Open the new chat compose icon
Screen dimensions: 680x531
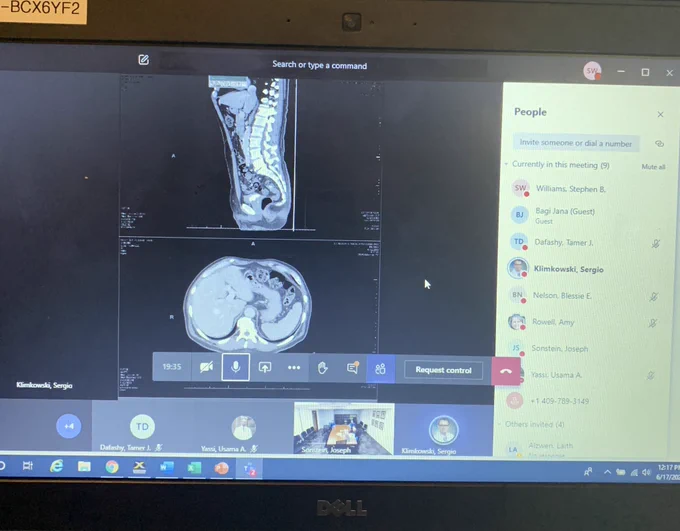(144, 60)
